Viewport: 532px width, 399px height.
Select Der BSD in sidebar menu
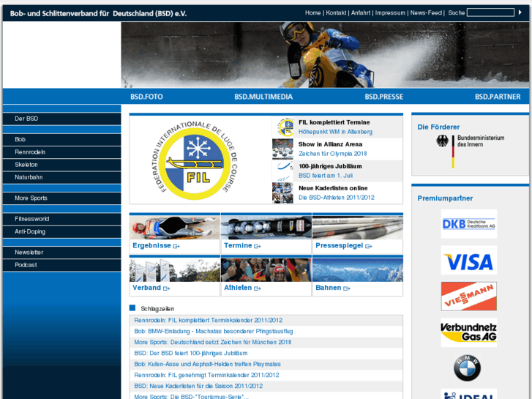coord(61,119)
